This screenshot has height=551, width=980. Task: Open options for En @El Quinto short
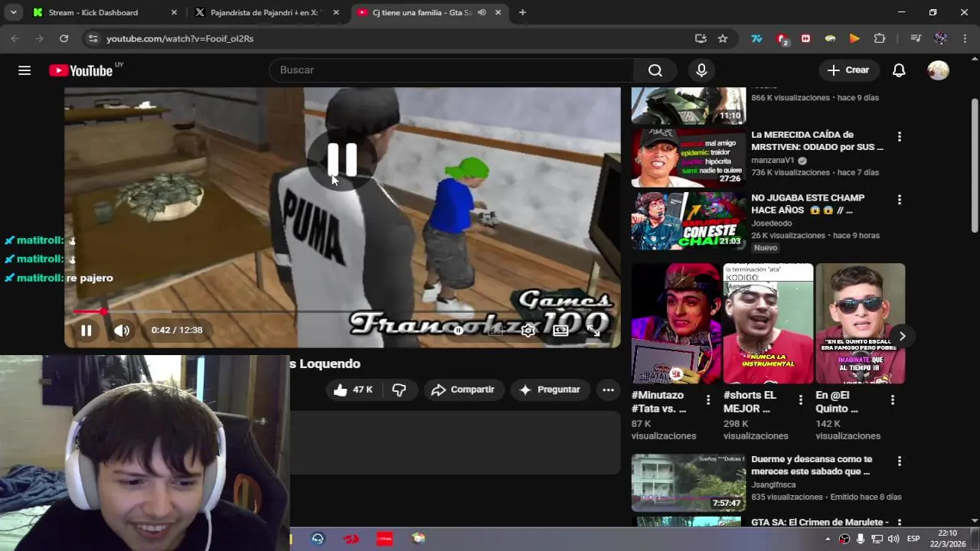point(892,399)
